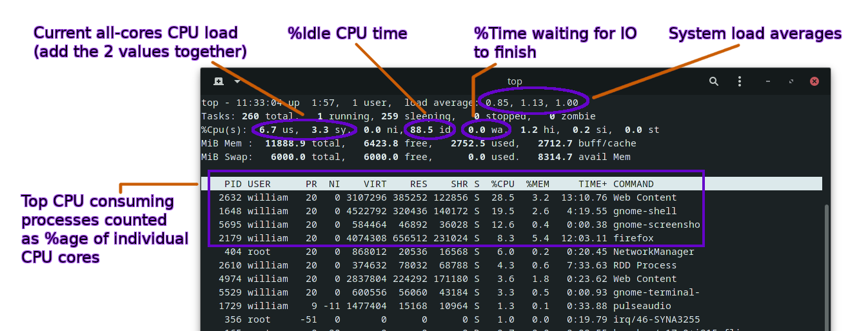Restore the terminal window size

click(791, 82)
